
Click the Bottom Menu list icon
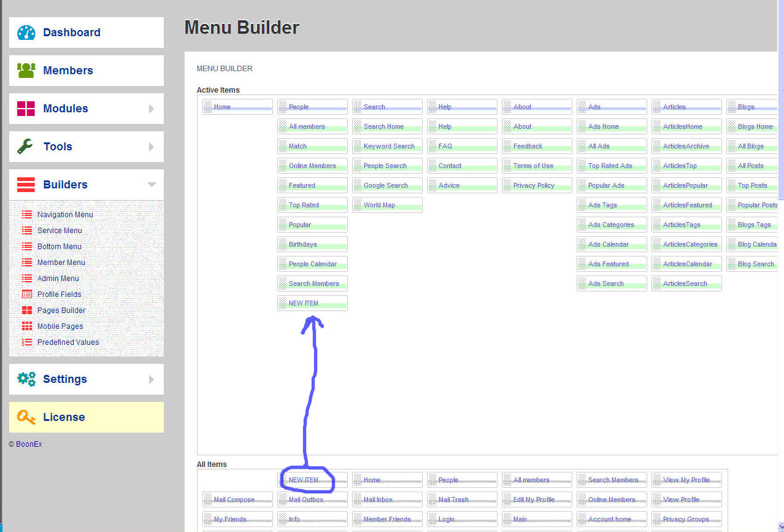[x=27, y=247]
